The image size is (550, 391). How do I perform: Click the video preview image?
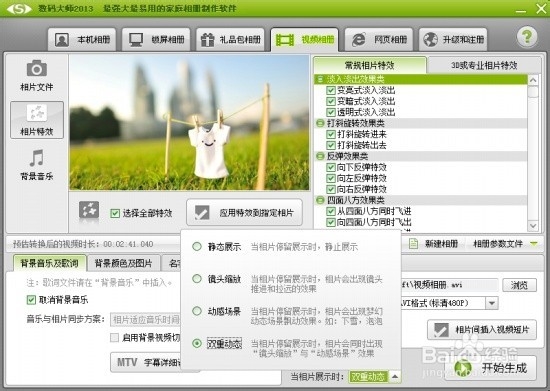(189, 122)
